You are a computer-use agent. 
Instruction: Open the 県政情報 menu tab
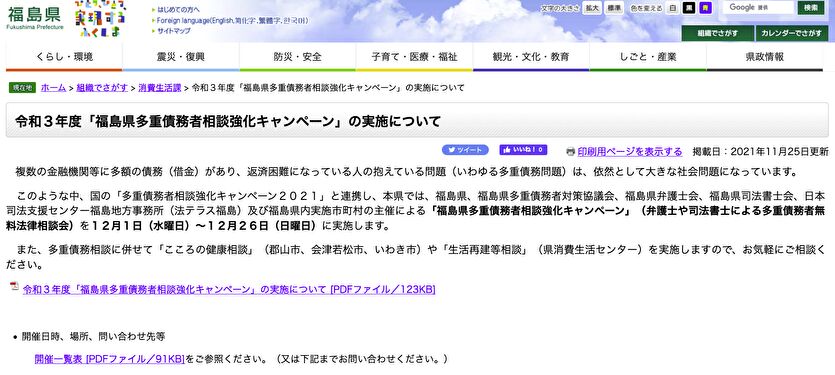tap(765, 57)
